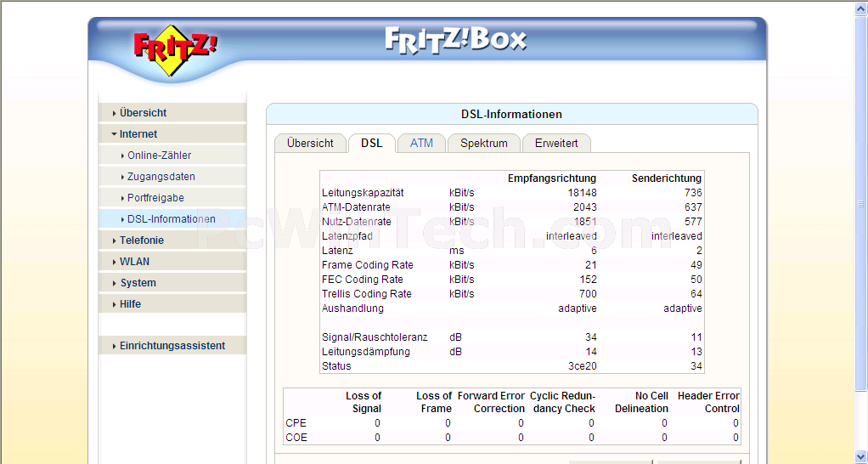This screenshot has height=464, width=868.
Task: Click the scrollbar up arrow
Action: pyautogui.click(x=861, y=8)
